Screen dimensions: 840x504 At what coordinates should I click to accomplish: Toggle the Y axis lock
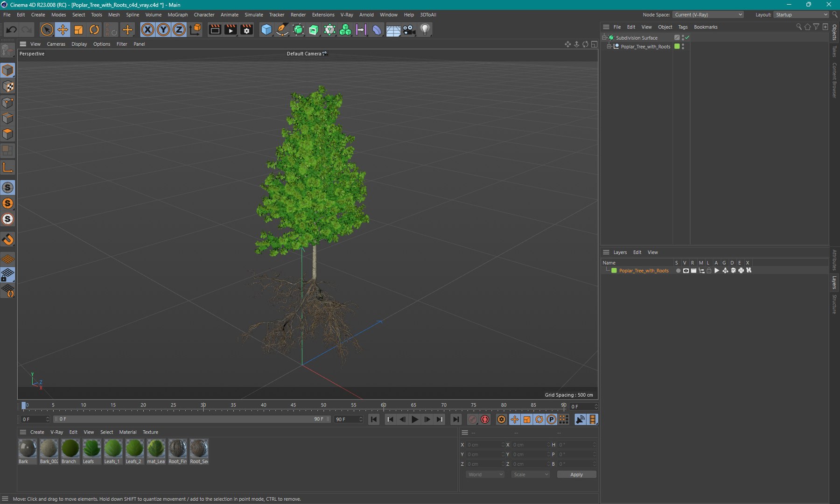click(163, 30)
